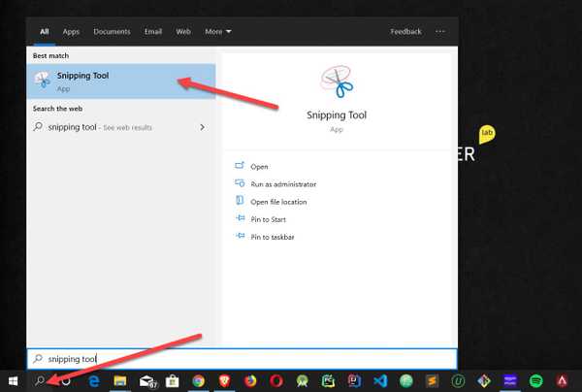The height and width of the screenshot is (392, 582).
Task: Switch to the Documents search tab
Action: [x=112, y=32]
